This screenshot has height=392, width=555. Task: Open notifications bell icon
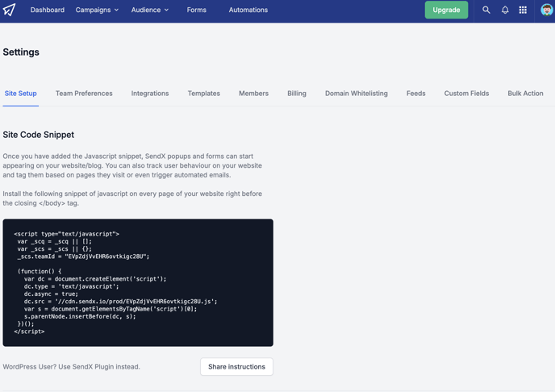click(505, 10)
